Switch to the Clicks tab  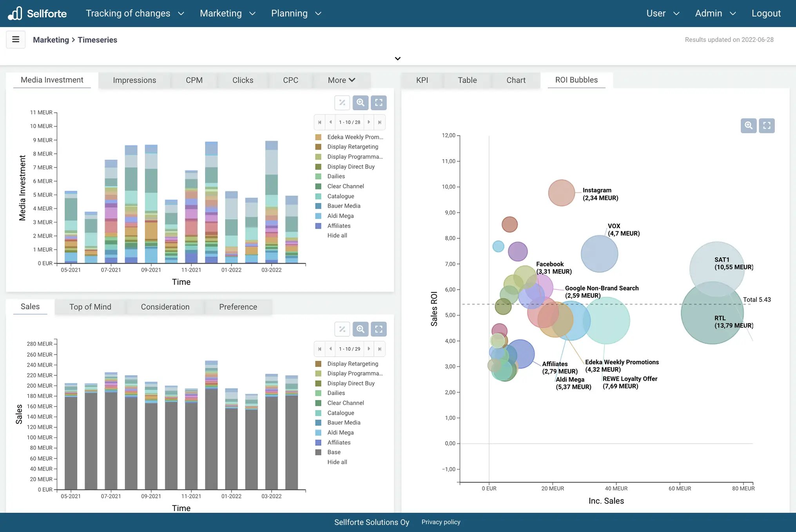click(243, 80)
